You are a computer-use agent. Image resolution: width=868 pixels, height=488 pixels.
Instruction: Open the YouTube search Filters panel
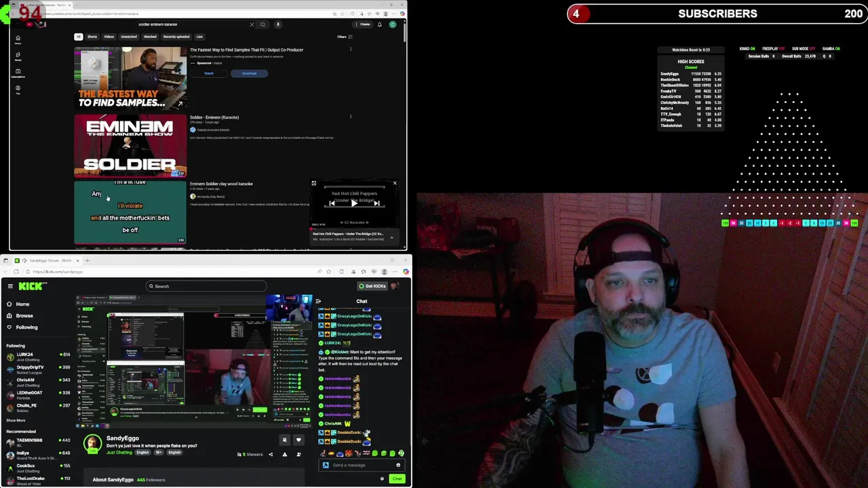(344, 37)
